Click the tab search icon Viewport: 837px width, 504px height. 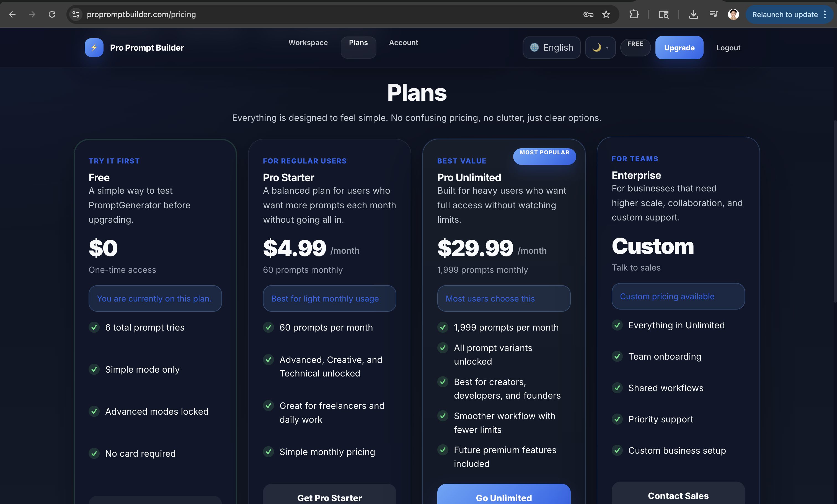click(663, 15)
